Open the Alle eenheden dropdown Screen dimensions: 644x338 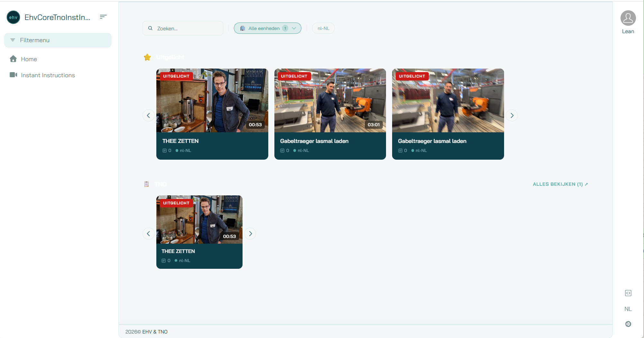point(267,28)
